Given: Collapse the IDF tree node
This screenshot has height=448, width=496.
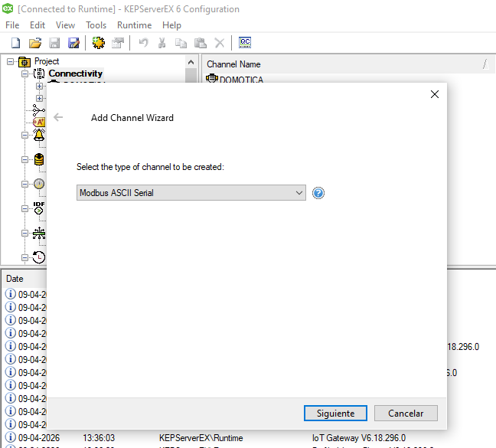Looking at the screenshot, I should coord(24,209).
